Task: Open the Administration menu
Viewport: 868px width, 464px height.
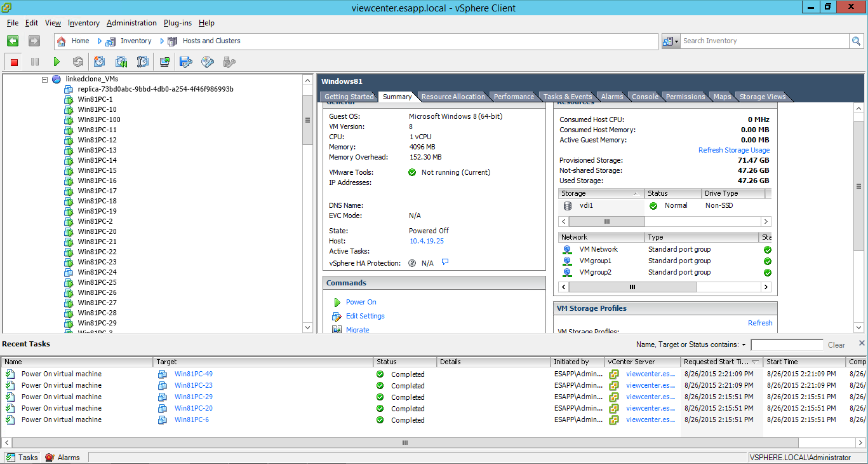Action: (131, 23)
